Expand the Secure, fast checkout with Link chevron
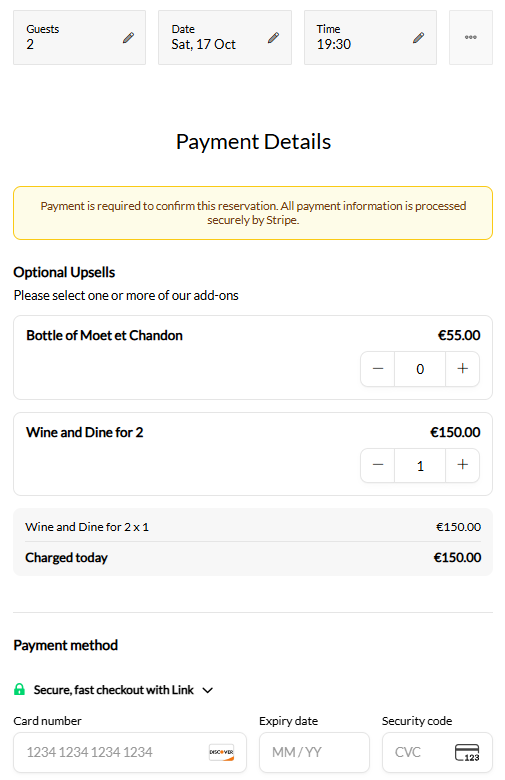The image size is (505, 780). 208,690
